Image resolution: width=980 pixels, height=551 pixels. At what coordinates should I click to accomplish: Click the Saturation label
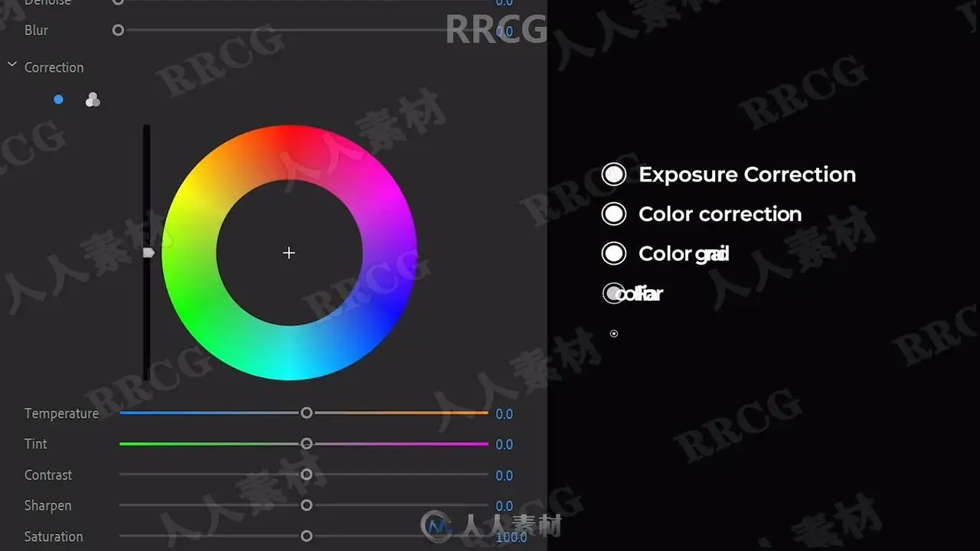54,536
